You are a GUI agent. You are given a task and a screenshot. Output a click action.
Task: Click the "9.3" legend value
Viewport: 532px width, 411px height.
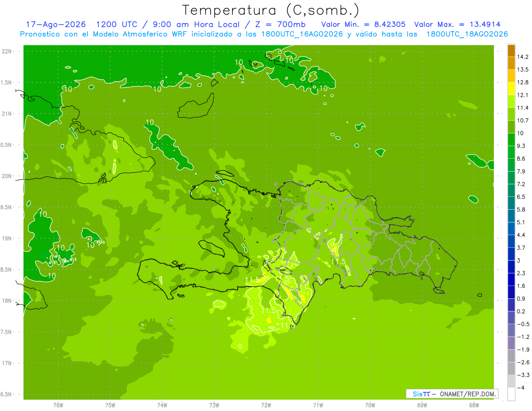click(521, 146)
